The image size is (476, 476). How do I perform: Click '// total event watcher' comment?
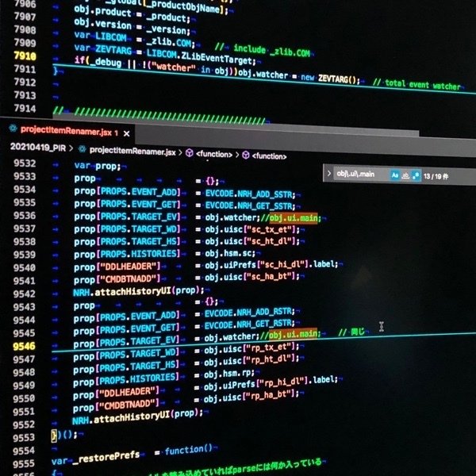click(x=416, y=84)
